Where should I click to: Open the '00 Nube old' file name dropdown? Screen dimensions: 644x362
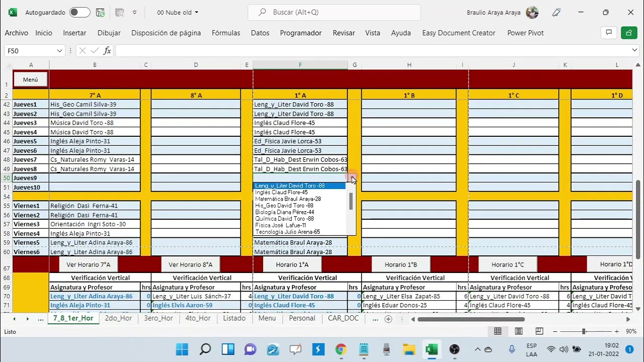click(178, 13)
